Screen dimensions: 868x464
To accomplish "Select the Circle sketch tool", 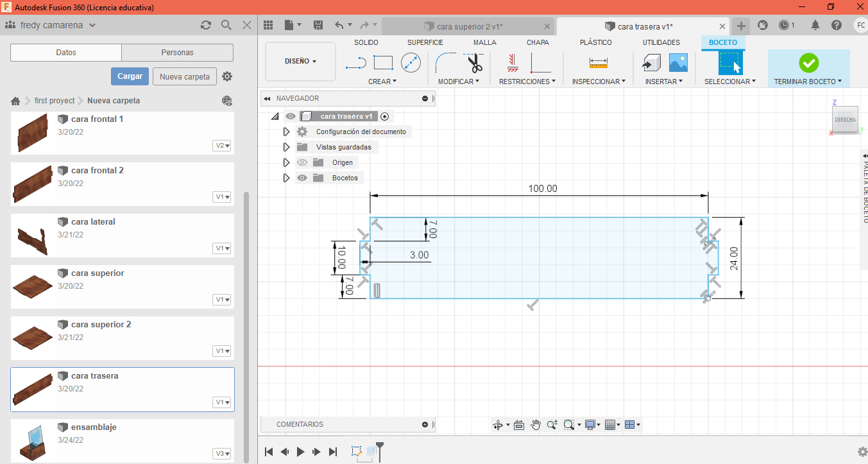I will pos(411,63).
